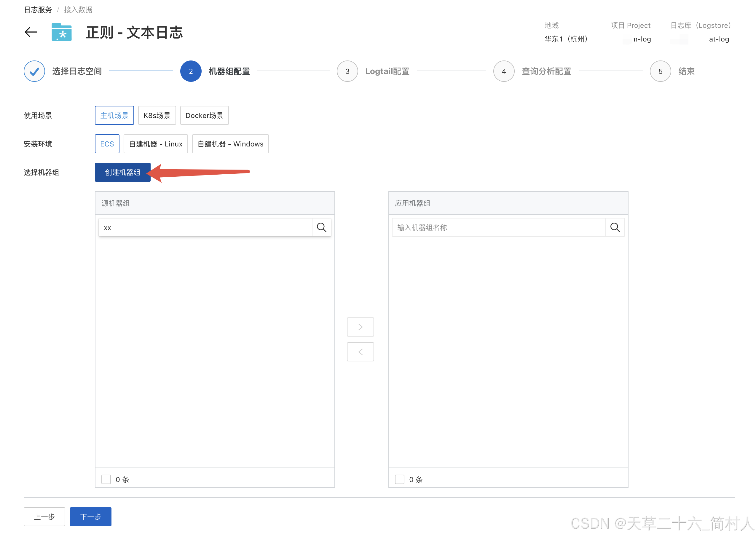Open 日志服务 breadcrumb link
756x536 pixels.
coord(38,9)
